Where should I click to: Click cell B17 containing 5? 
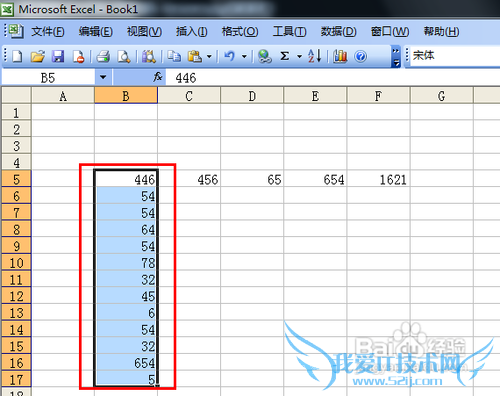(126, 379)
